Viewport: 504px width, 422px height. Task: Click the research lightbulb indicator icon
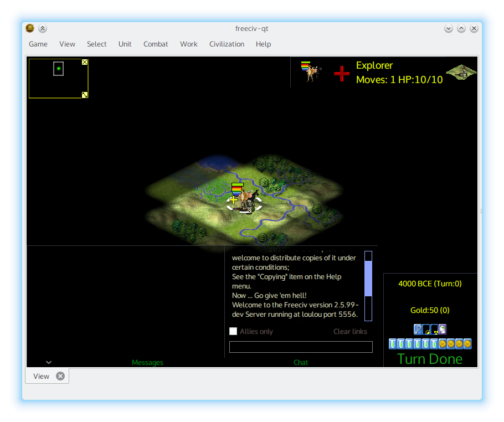pos(418,330)
